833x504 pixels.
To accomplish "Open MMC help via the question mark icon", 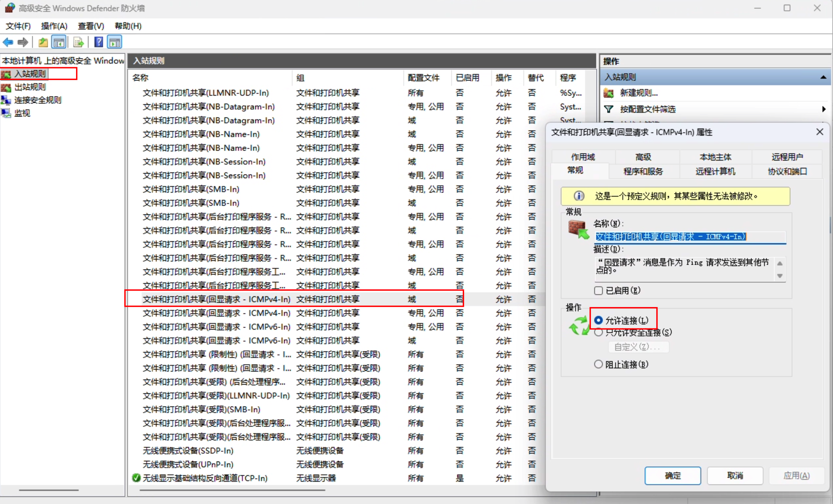I will [98, 42].
